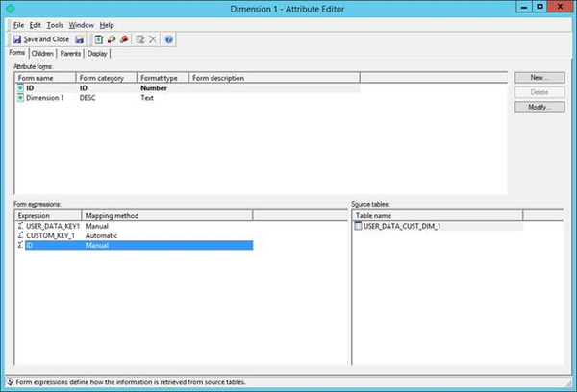Screen dimensions: 577x392
Task: Click the Form category column header
Action: point(105,78)
